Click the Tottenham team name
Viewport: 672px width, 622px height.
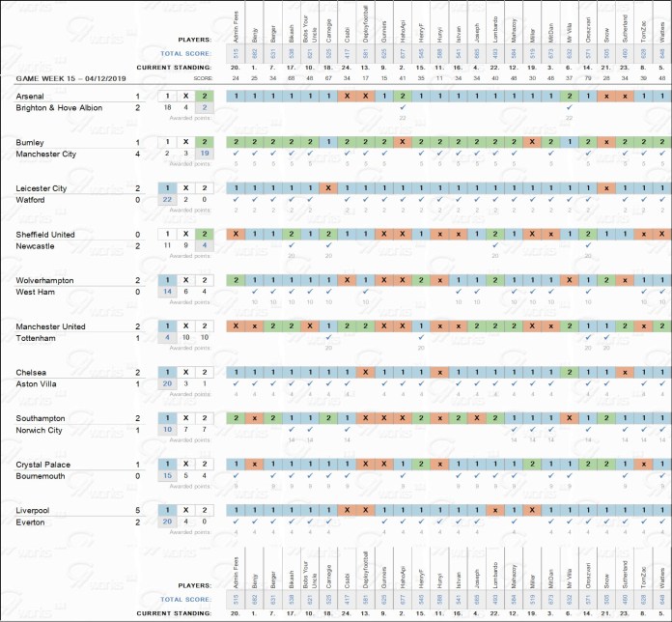(x=37, y=338)
